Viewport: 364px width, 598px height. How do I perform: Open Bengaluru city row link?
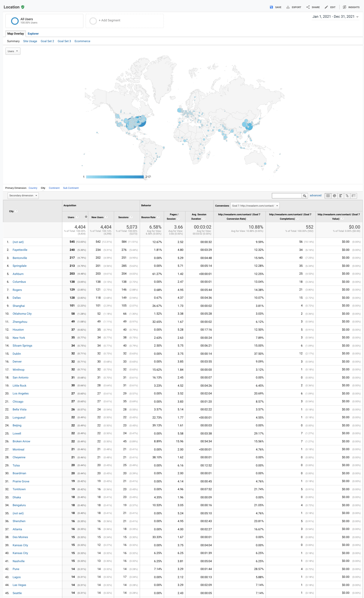point(19,505)
